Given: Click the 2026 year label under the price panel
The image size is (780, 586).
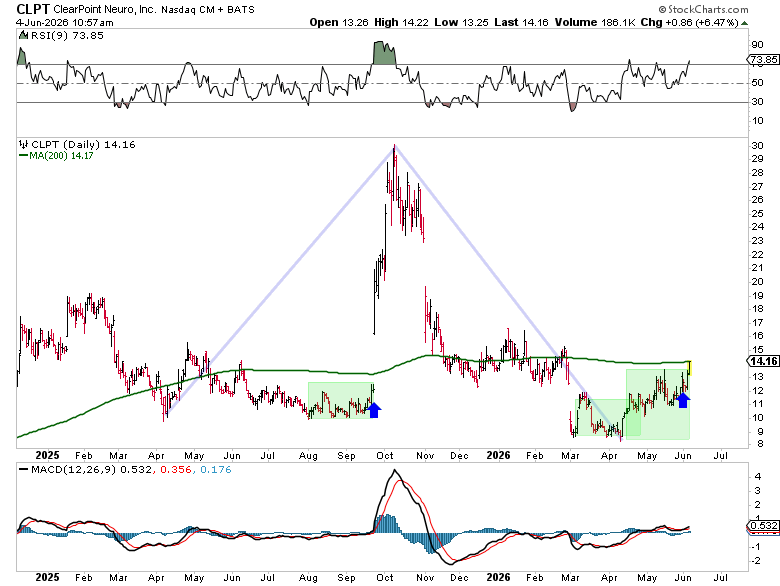Looking at the screenshot, I should [498, 455].
